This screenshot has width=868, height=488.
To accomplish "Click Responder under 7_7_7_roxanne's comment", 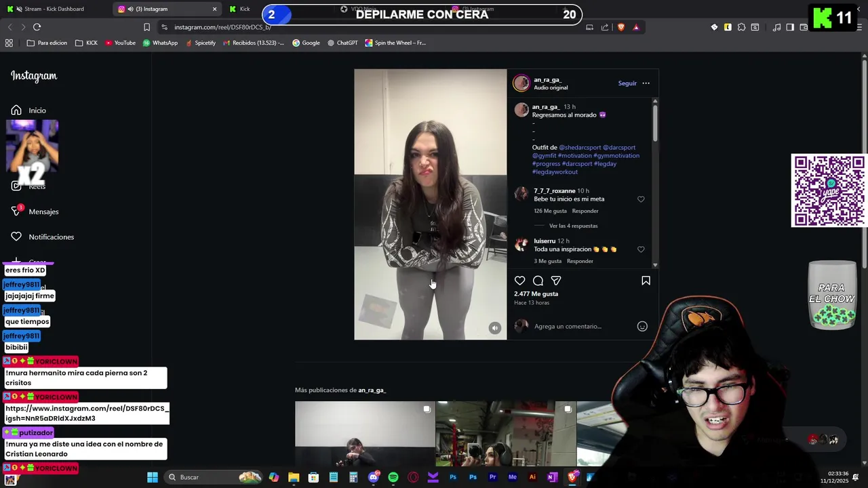I will tap(585, 211).
